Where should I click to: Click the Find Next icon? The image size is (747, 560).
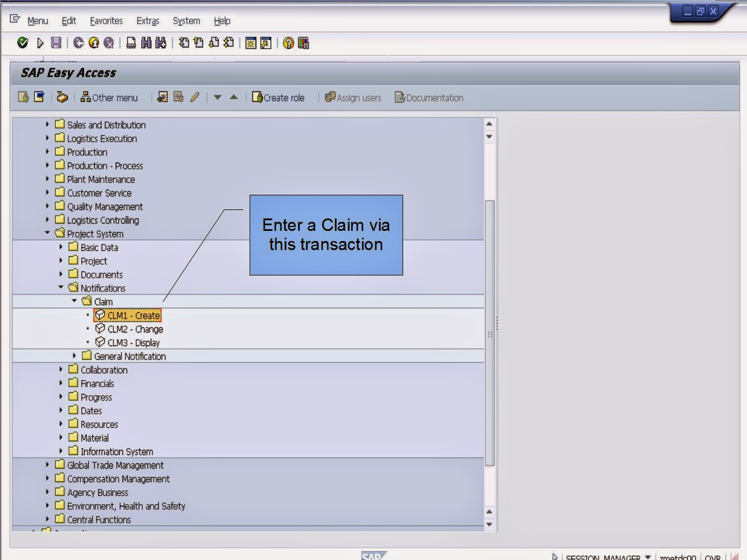(x=161, y=43)
